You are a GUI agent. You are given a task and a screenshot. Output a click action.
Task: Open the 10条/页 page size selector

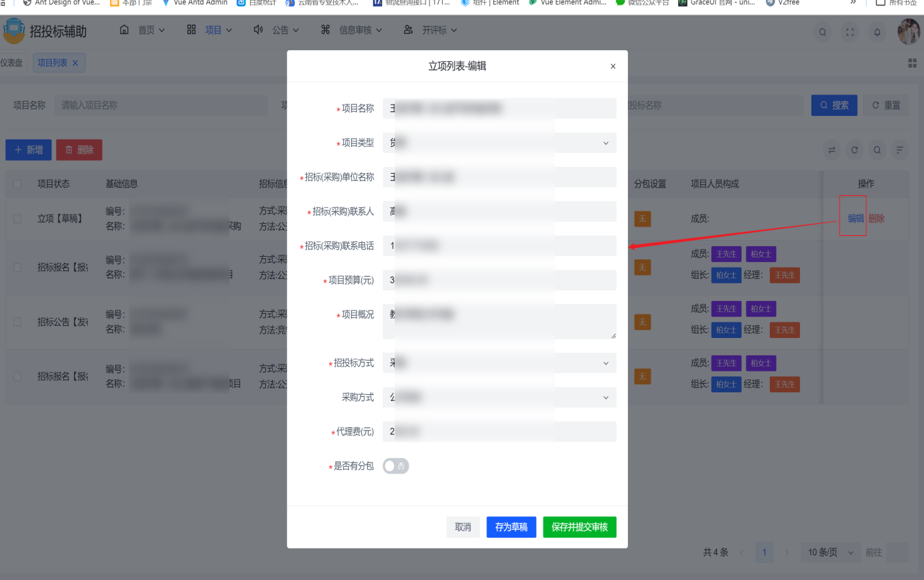[830, 552]
